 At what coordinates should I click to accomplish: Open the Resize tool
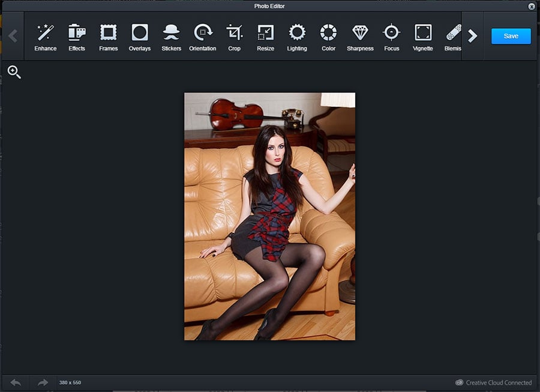tap(265, 37)
